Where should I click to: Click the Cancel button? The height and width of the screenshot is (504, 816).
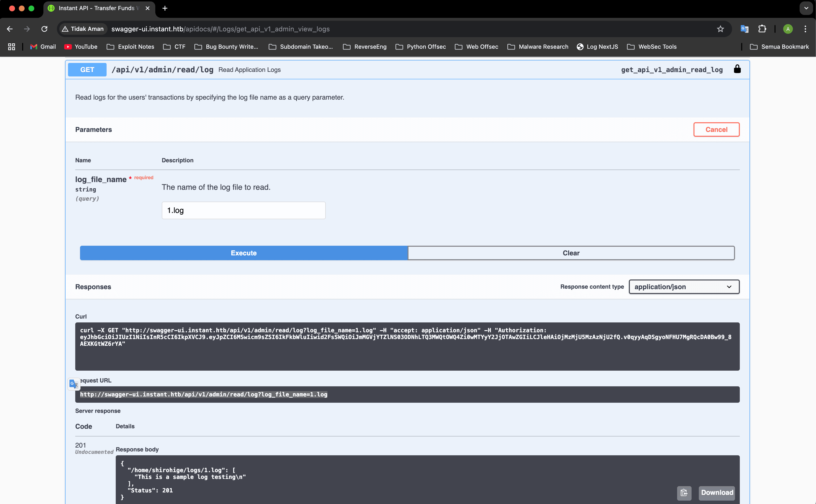click(x=716, y=130)
